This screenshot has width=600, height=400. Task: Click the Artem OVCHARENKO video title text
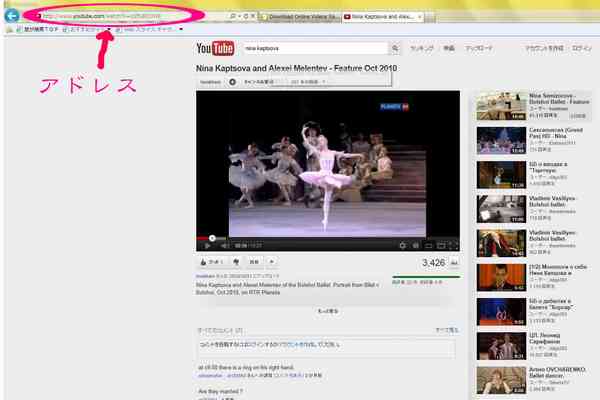pyautogui.click(x=557, y=372)
